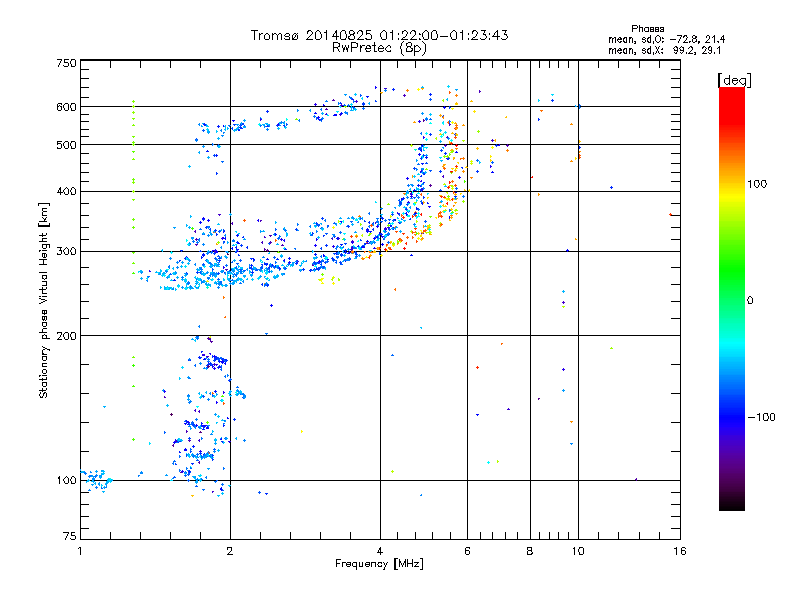Click the plot title 'Tromsø 20140825 01:22:00-01:23:43'

point(379,35)
